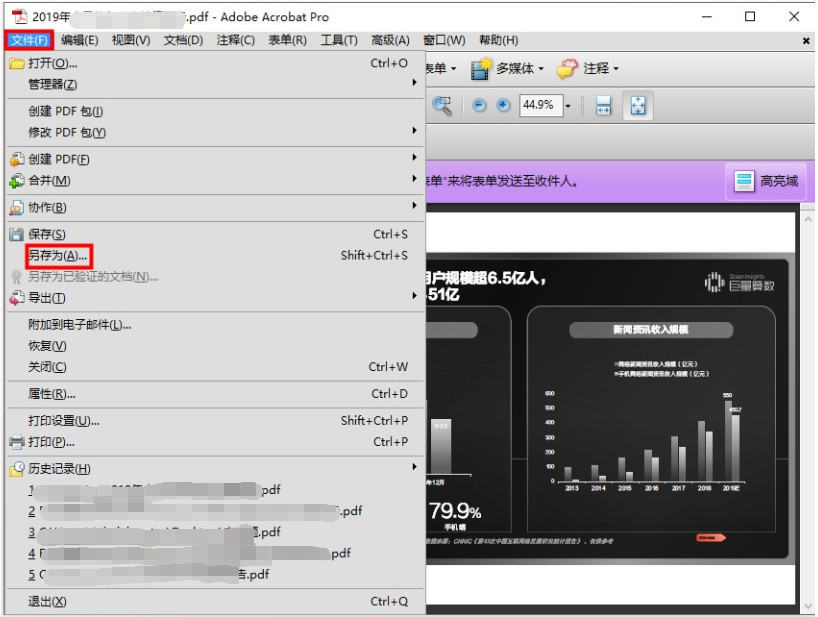The image size is (818, 617).
Task: Open 打印设置(U)...
Action: click(x=214, y=420)
